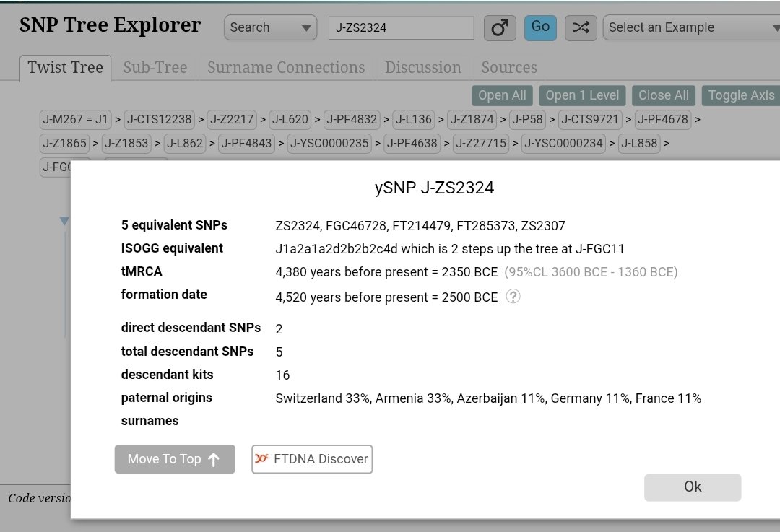
Task: Open the Surname Connections tab
Action: click(286, 68)
